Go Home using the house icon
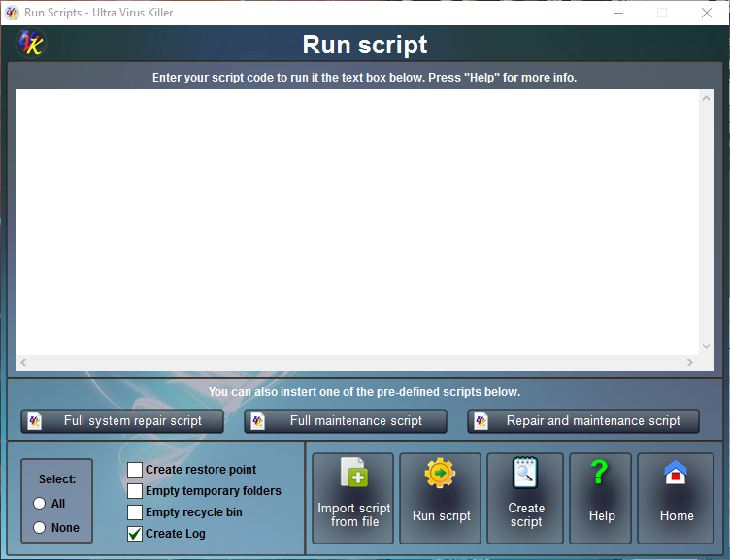 pyautogui.click(x=676, y=498)
